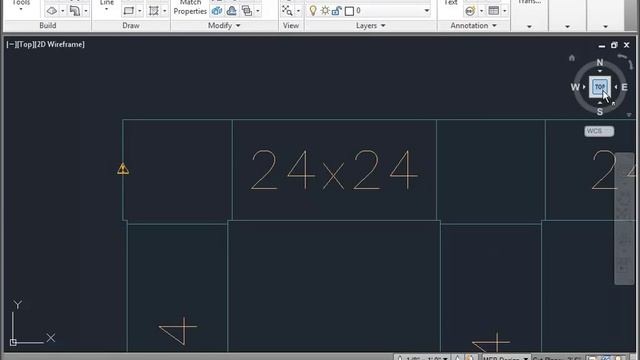Click the Trans... ribbon button
The image size is (640, 360).
529,3
